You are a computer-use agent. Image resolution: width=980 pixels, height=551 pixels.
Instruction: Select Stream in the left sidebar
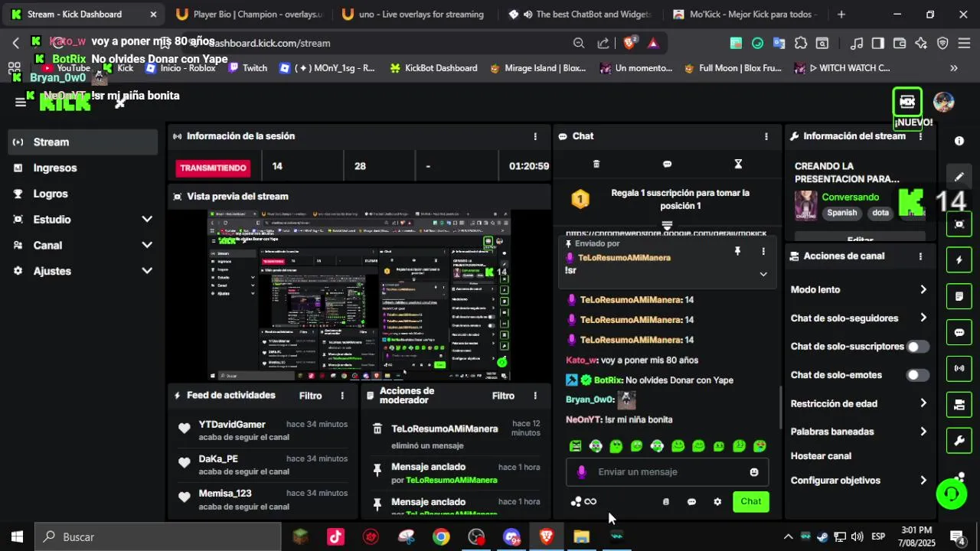click(x=82, y=142)
